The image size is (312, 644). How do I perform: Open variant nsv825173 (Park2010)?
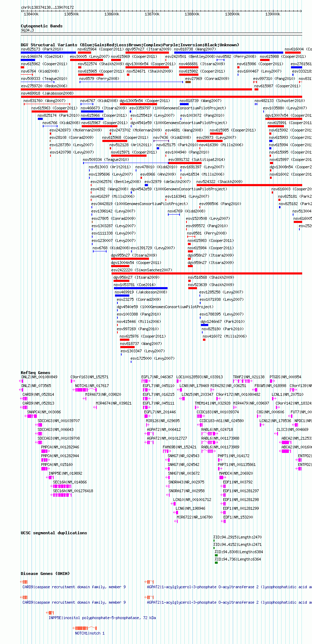tap(42, 49)
